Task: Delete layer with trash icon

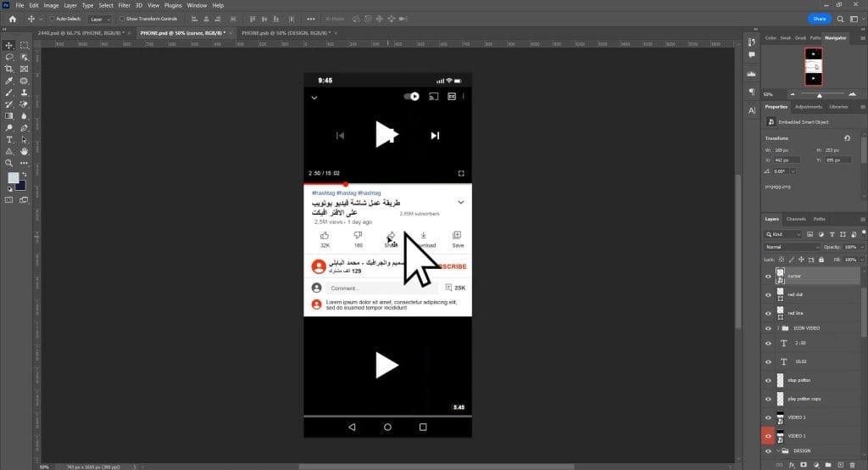Action: (853, 465)
